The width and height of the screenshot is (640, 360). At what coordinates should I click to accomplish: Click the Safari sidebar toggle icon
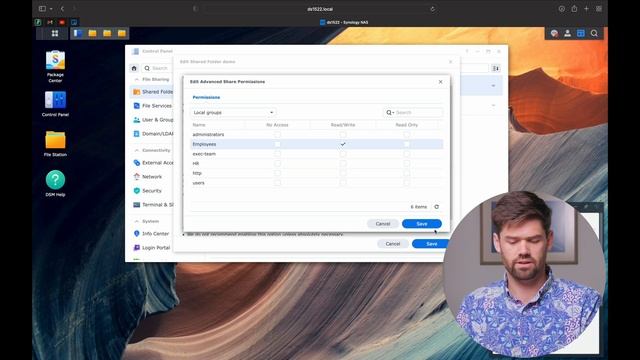click(x=42, y=9)
